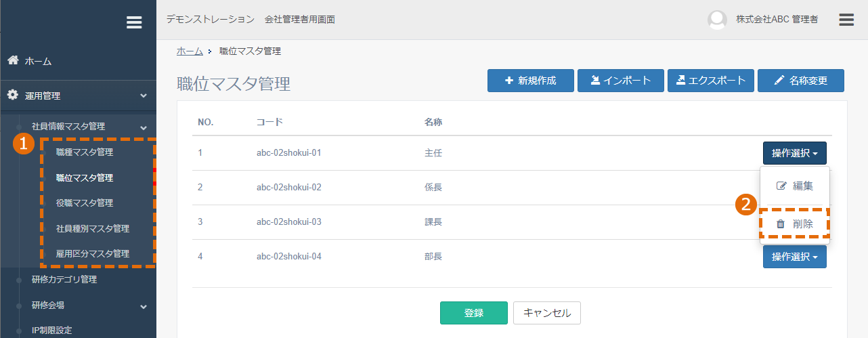Click the 株式会社ABC 管理者 user name
Image resolution: width=868 pixels, height=338 pixels.
point(777,20)
